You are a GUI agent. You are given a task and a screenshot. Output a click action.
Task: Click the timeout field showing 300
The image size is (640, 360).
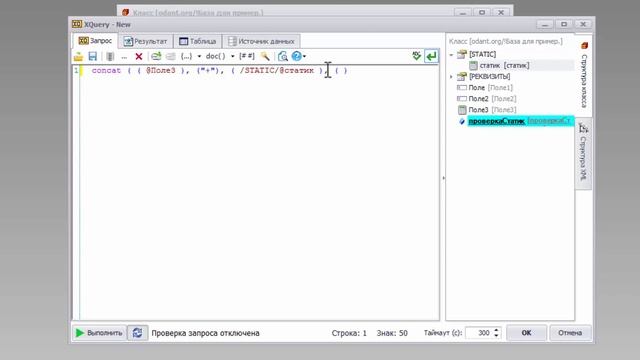point(479,333)
